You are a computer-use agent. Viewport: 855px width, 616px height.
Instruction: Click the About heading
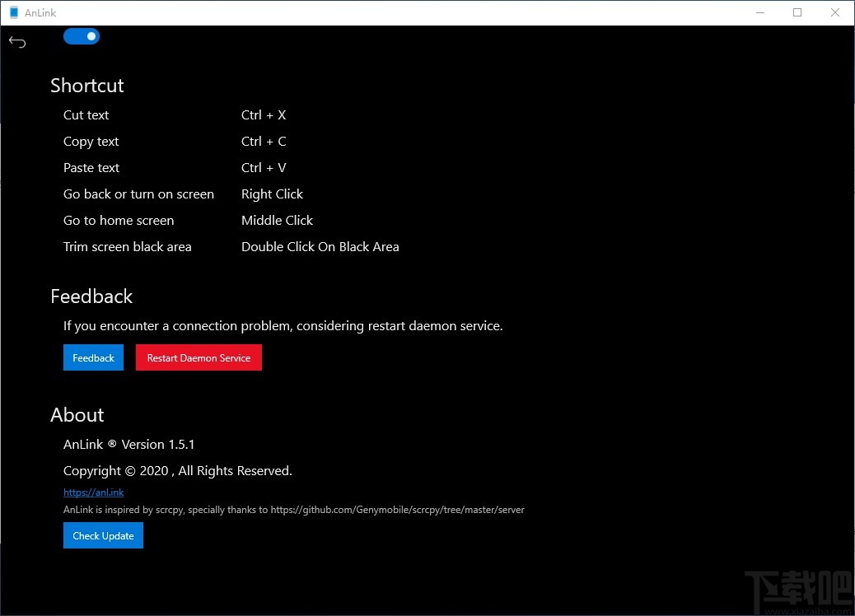click(x=77, y=415)
